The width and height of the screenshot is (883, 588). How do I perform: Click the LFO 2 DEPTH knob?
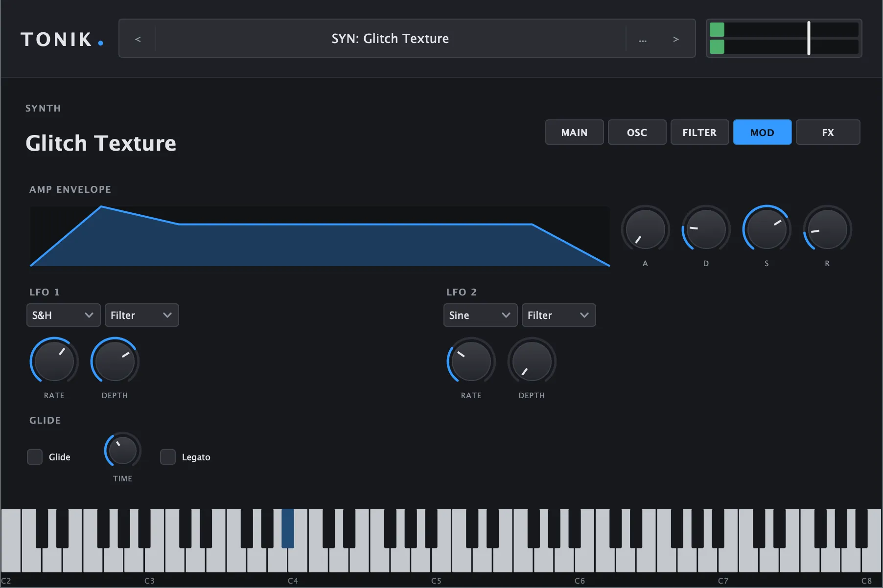[532, 361]
